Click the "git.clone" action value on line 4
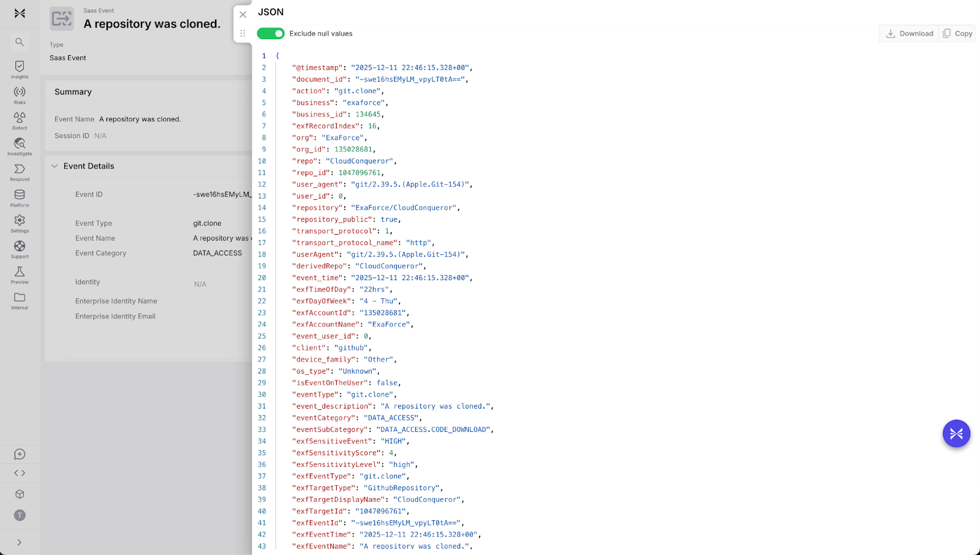 pos(357,91)
